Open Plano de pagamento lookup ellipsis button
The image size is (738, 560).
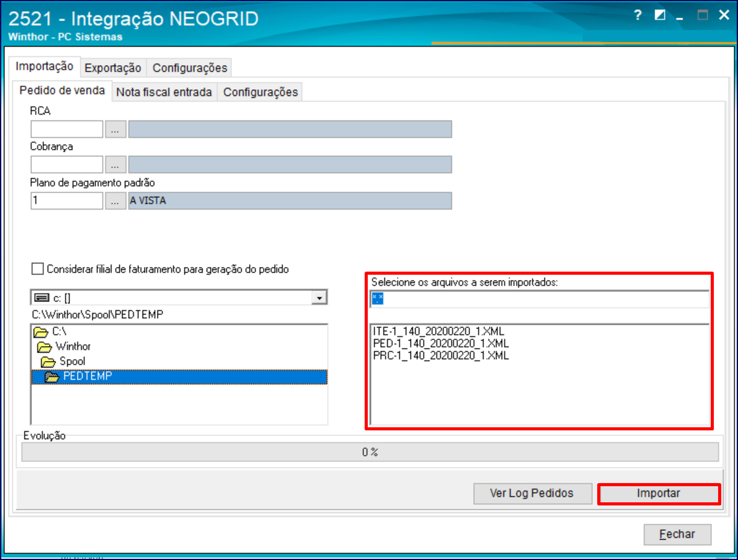(115, 201)
